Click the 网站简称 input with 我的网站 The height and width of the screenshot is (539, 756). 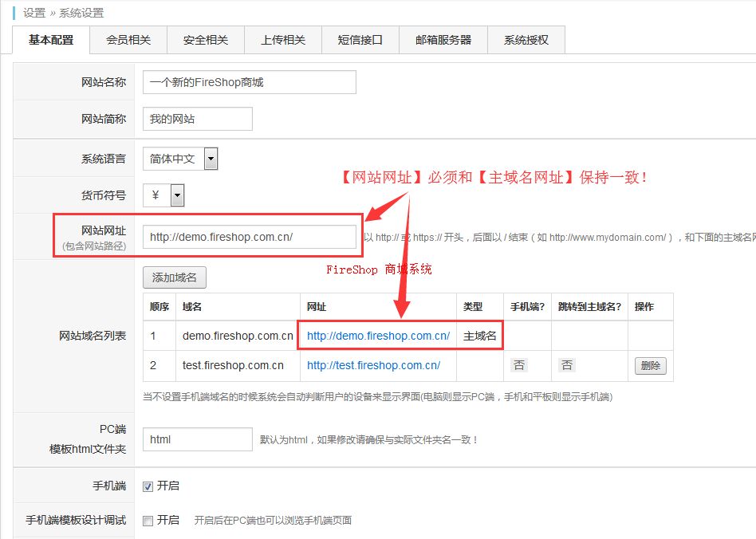[x=198, y=119]
